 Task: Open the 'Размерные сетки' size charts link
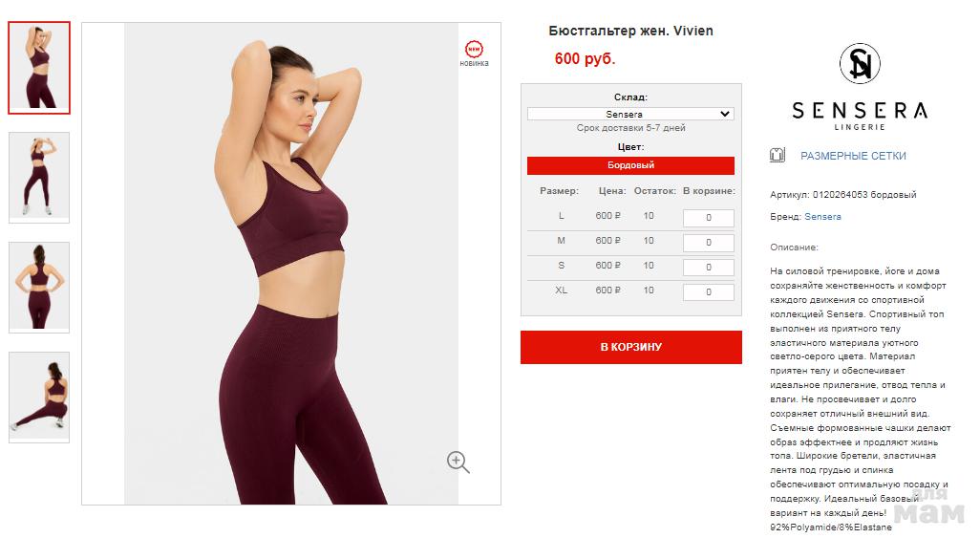point(853,156)
